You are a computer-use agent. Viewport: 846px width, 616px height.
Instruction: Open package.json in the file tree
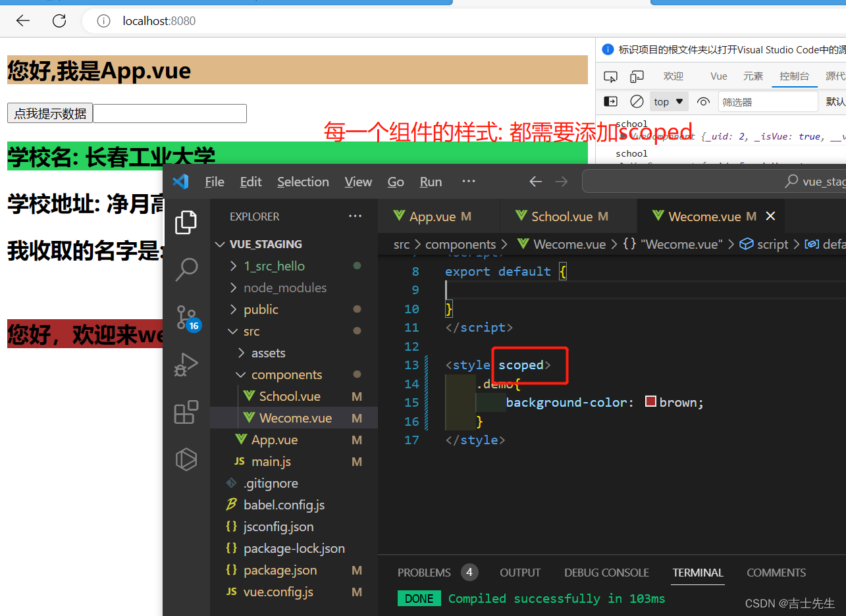click(294, 570)
